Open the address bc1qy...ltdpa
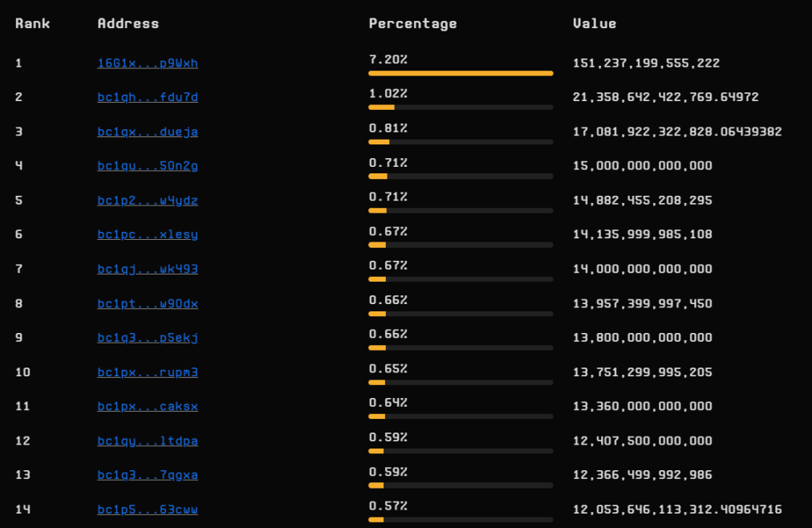 tap(147, 441)
